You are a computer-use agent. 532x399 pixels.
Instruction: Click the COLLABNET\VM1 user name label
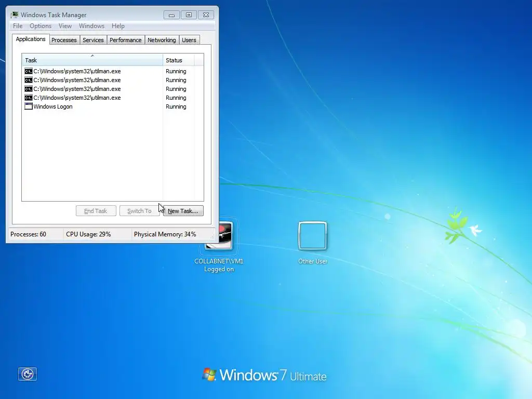coord(219,261)
